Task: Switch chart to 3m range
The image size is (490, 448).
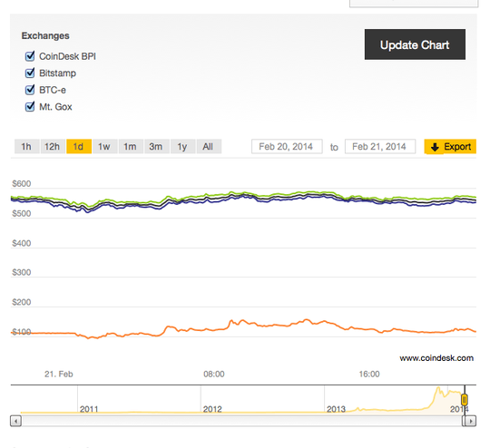Action: (x=157, y=147)
